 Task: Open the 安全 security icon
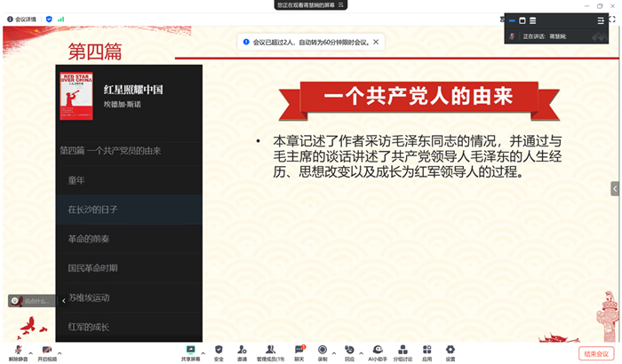point(219,350)
